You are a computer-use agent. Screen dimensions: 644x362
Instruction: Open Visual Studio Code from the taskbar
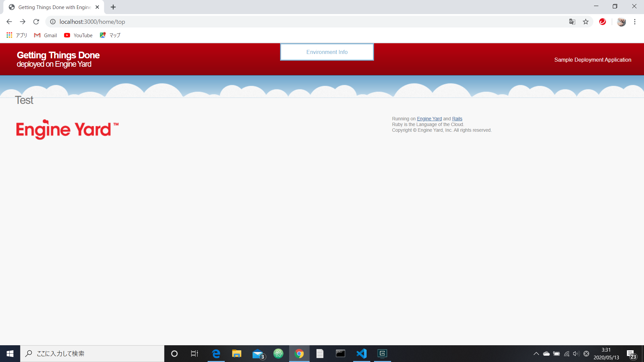(x=361, y=354)
